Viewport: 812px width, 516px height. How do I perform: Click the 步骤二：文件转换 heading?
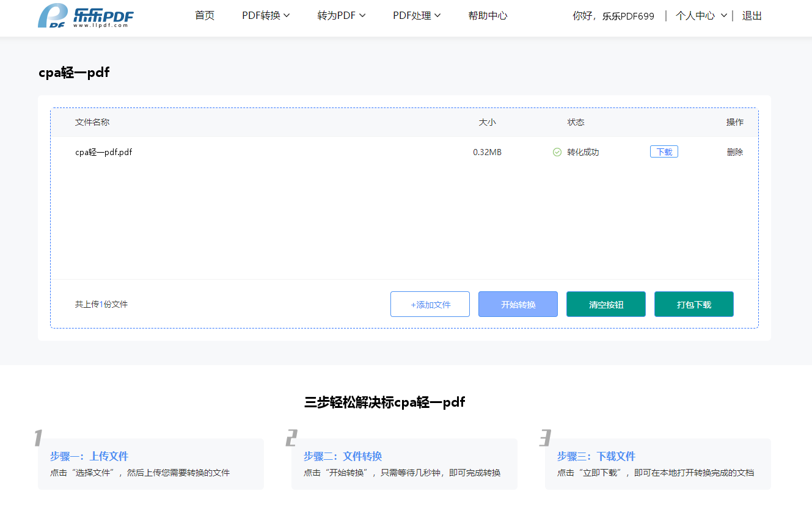click(343, 456)
